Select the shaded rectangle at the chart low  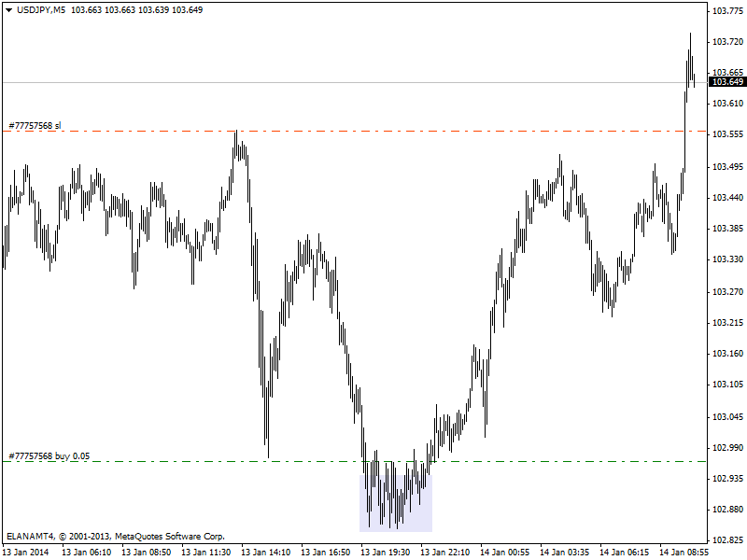396,503
